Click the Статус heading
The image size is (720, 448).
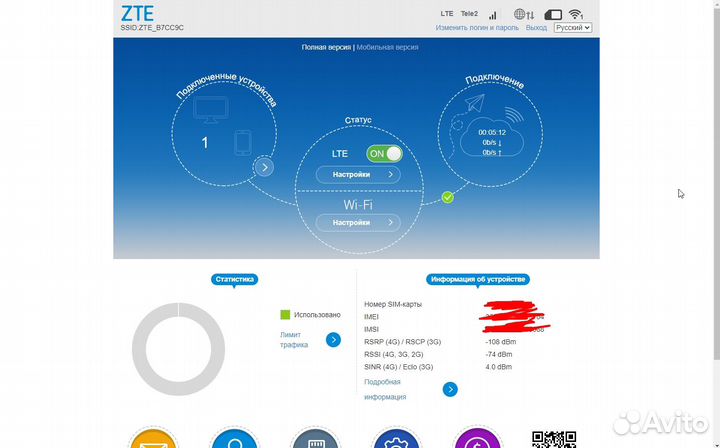click(358, 120)
